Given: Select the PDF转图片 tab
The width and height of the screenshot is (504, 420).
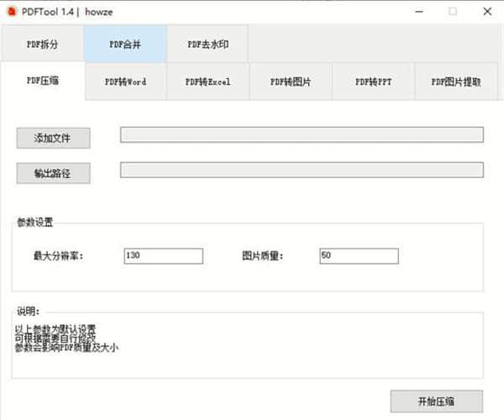Looking at the screenshot, I should click(x=290, y=82).
